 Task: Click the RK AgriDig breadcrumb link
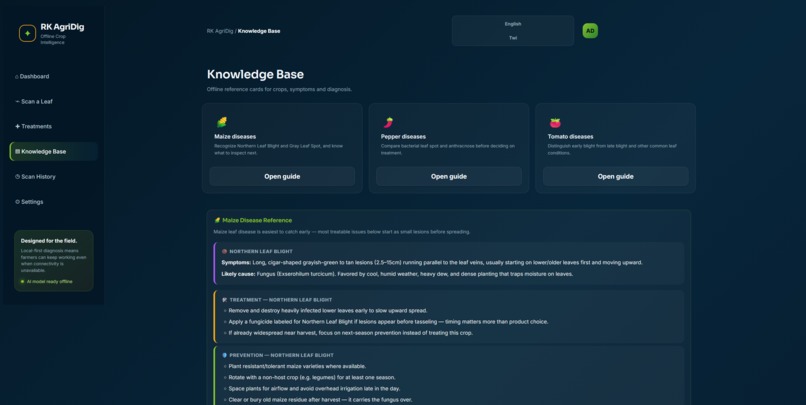pos(220,31)
